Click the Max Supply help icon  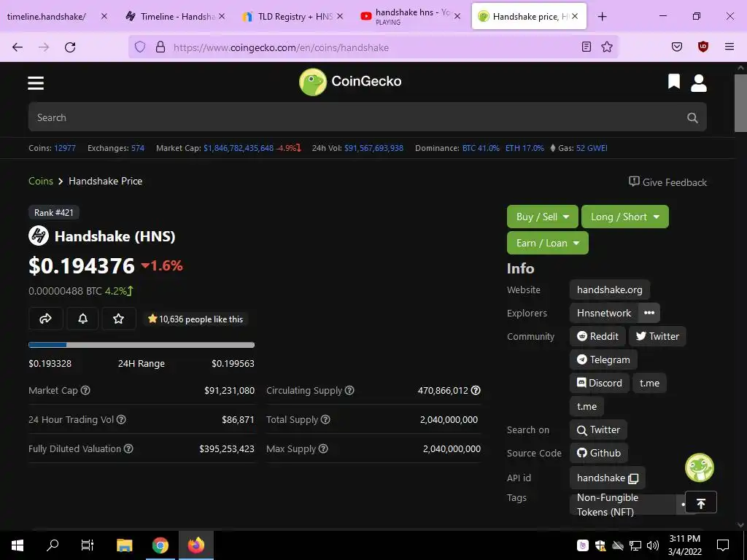coord(323,448)
